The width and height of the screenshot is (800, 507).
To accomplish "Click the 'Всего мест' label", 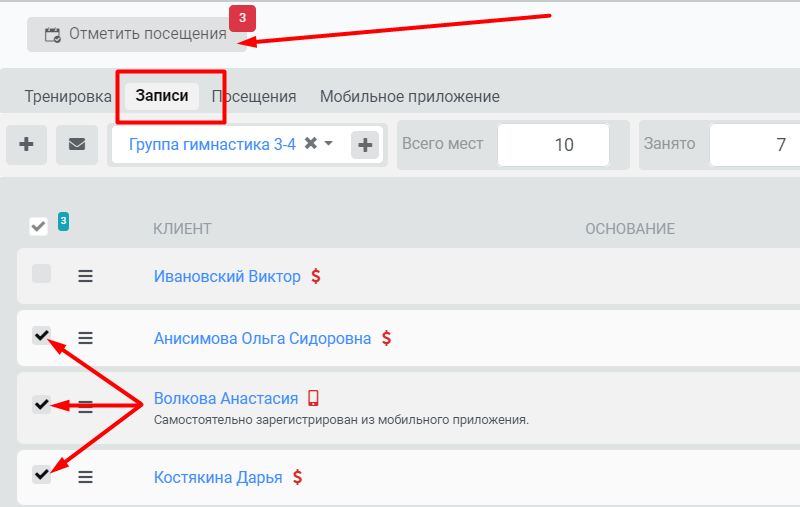I will coord(442,144).
